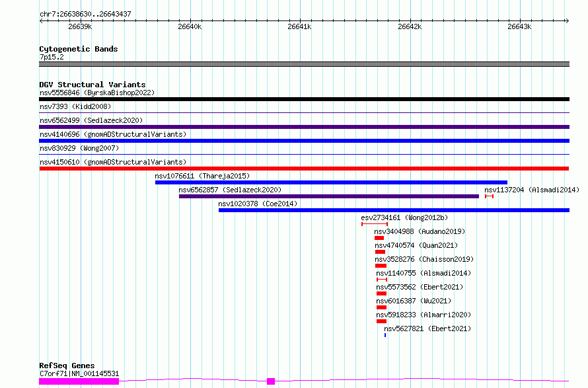Open variant nsv6016387 (Wu2021) label
The image size is (588, 388).
414,301
